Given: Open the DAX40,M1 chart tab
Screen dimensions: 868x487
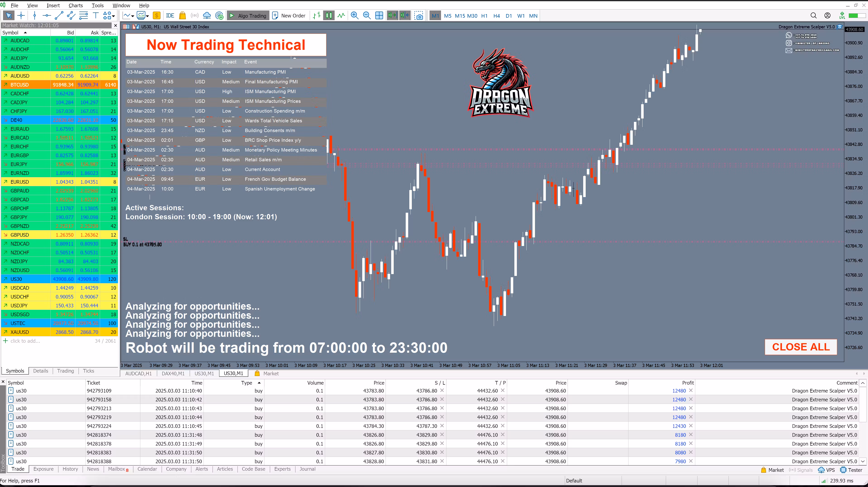Looking at the screenshot, I should (x=173, y=374).
